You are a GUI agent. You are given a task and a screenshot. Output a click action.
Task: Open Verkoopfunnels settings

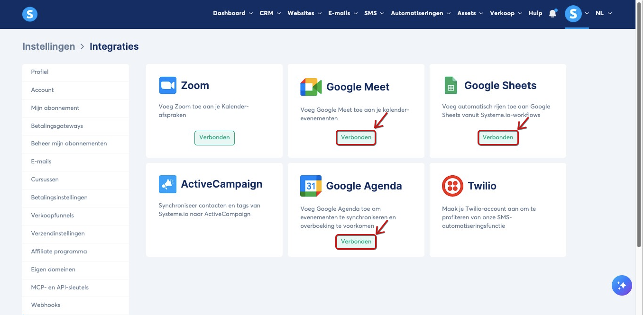point(75,216)
